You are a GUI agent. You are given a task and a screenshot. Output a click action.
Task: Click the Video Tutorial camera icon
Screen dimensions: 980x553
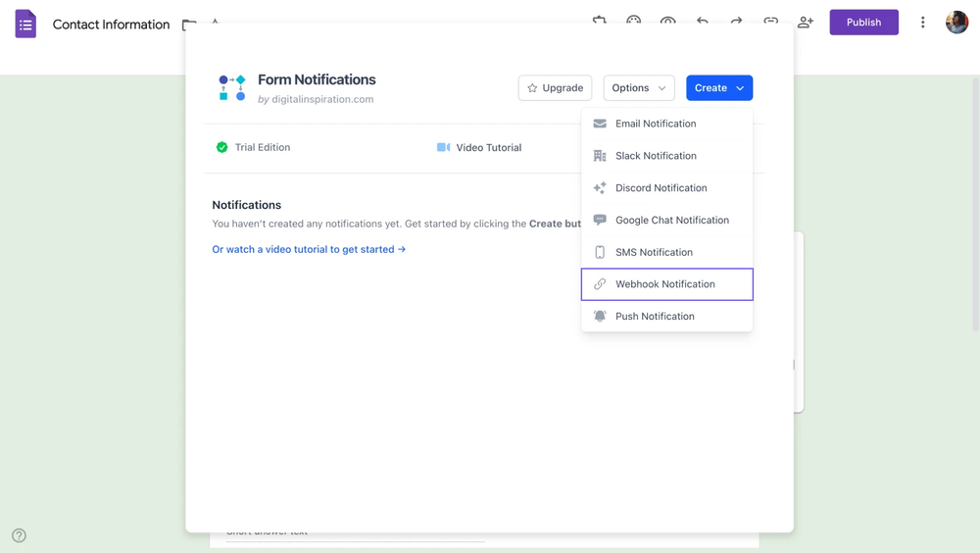[x=443, y=147]
